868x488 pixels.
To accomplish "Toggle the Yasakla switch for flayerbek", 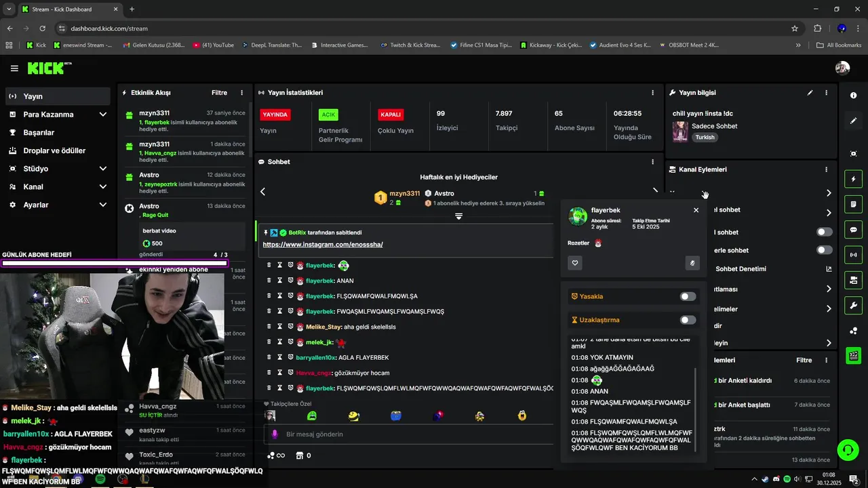I will 688,296.
